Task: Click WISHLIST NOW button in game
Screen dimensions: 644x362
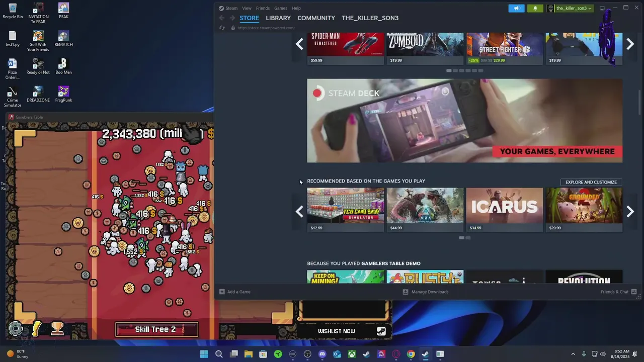Action: [x=344, y=331]
